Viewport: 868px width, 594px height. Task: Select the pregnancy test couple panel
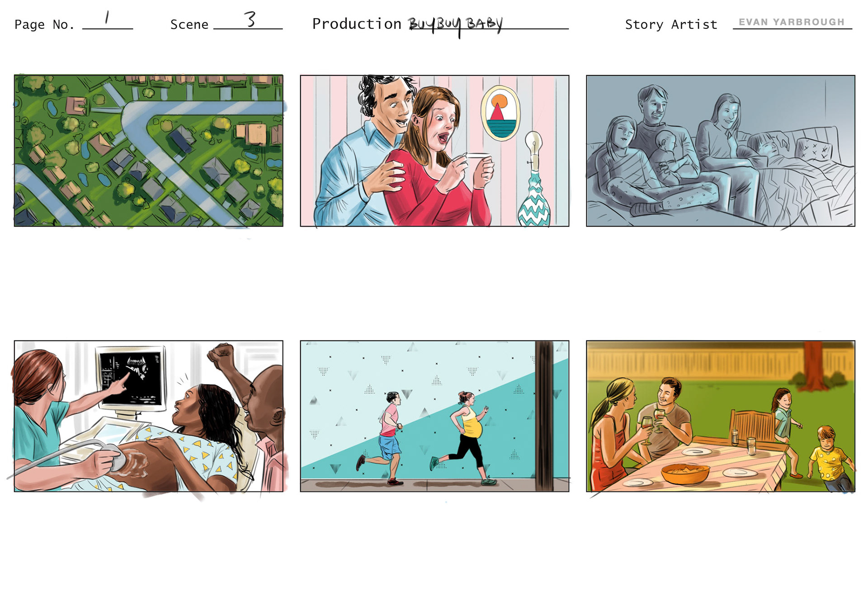pos(434,151)
